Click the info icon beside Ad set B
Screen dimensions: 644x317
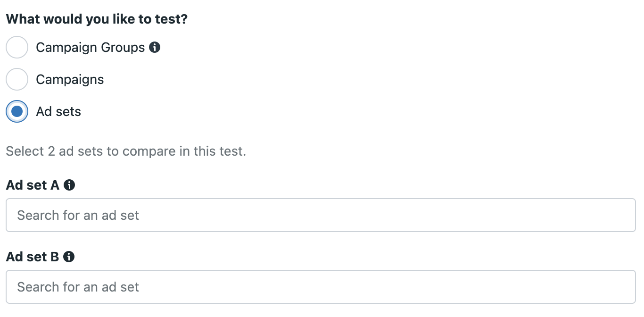(x=69, y=257)
